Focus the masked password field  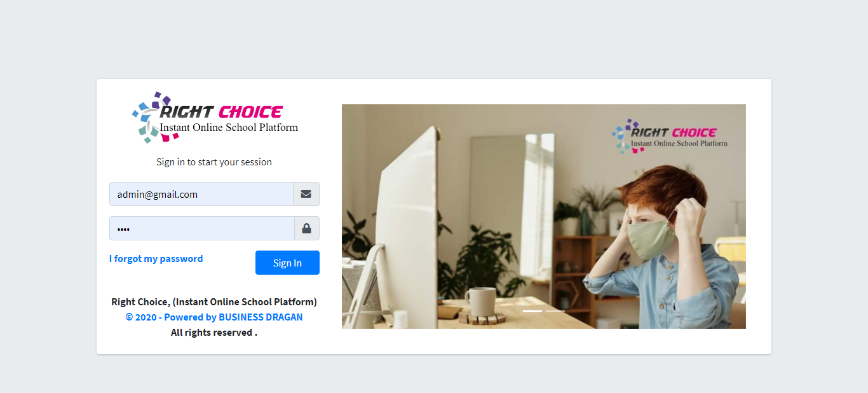[201, 228]
